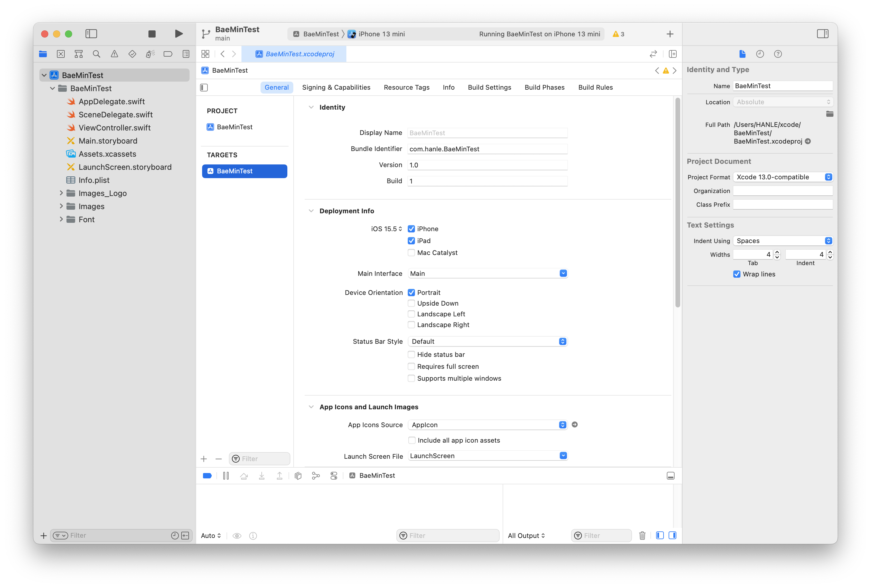The image size is (871, 588).
Task: Click the editor vertical scrollbar
Action: pos(677,202)
